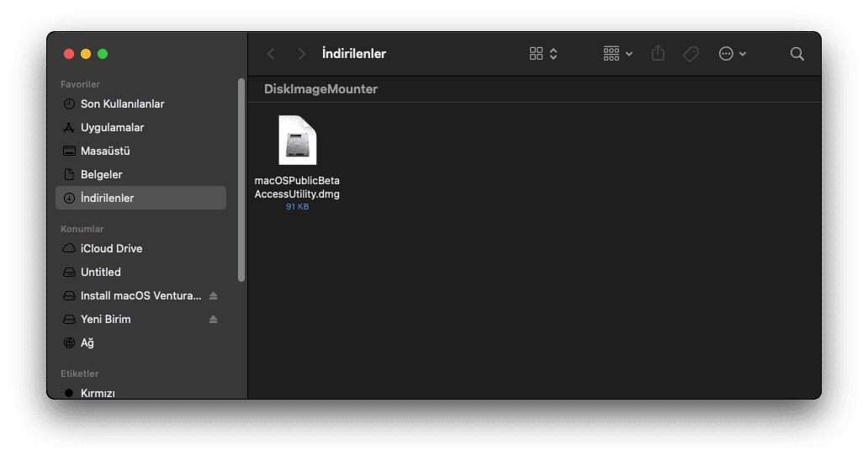Switch to icon view grid button
The height and width of the screenshot is (461, 868).
[x=536, y=54]
